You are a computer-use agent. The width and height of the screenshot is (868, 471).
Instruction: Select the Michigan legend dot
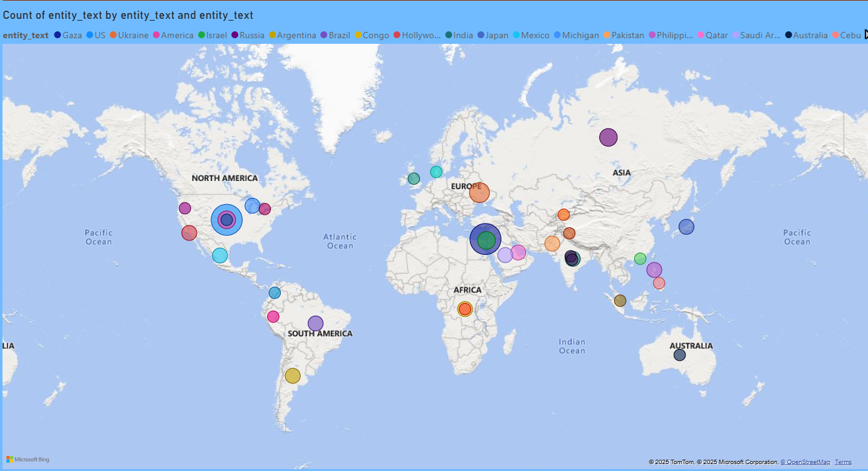(557, 35)
